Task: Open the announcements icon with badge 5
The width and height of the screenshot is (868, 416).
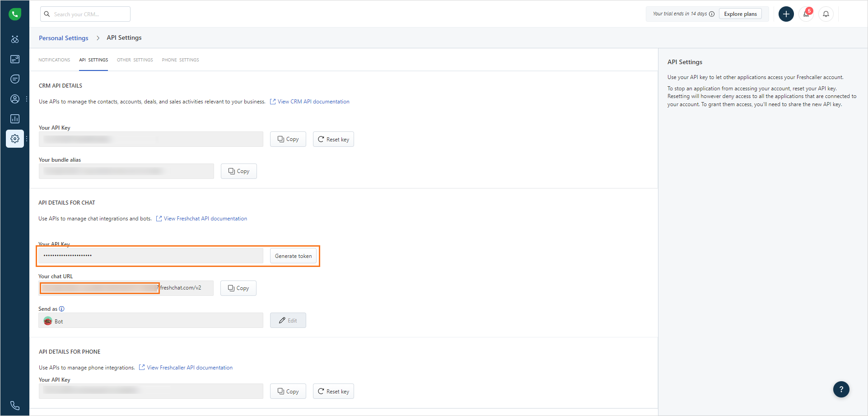Action: pos(807,14)
